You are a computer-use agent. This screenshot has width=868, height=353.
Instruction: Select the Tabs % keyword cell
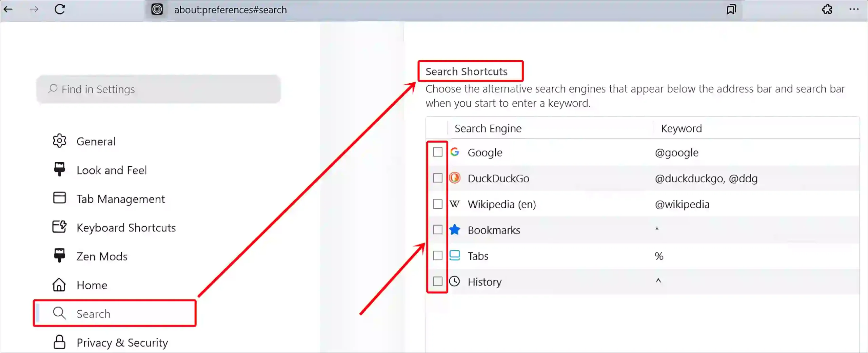coord(659,256)
